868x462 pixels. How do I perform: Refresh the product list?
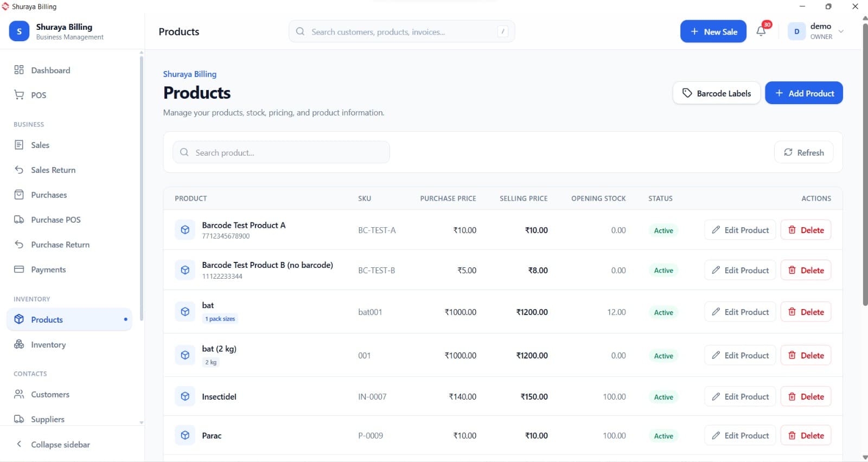[804, 152]
